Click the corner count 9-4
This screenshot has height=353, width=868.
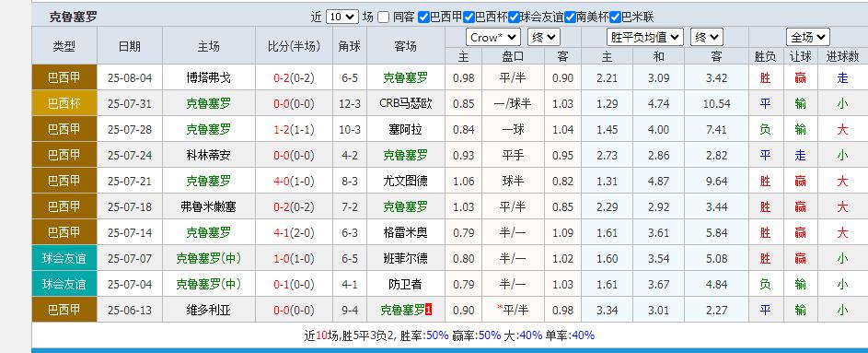[x=349, y=310]
